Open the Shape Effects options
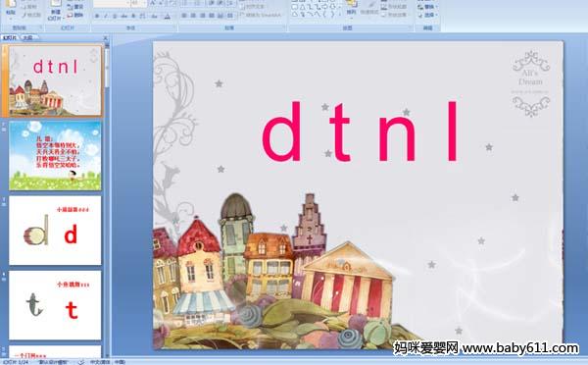Image resolution: width=588 pixels, height=365 pixels. [x=394, y=15]
